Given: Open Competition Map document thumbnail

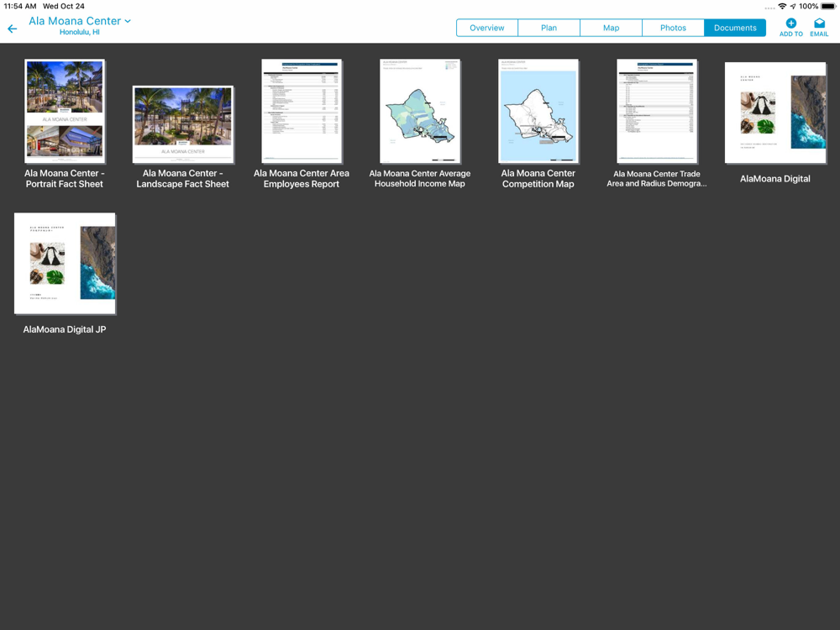Looking at the screenshot, I should pyautogui.click(x=538, y=111).
